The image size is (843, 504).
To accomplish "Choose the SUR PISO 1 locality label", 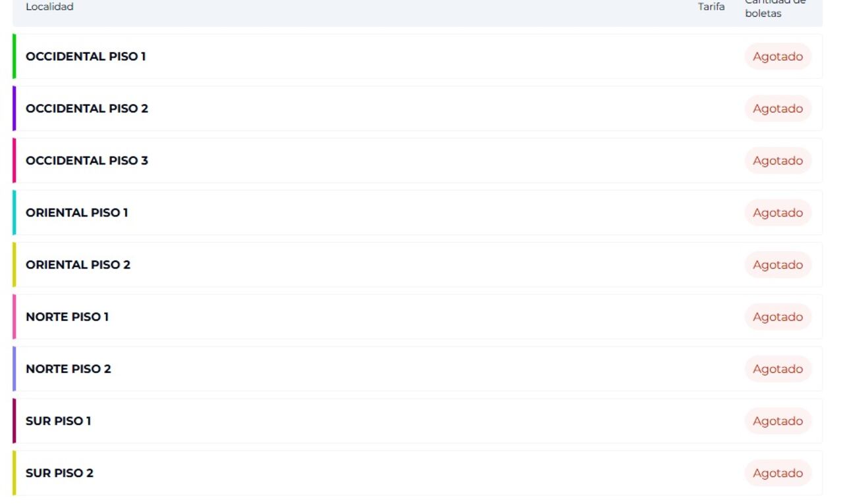I will 58,421.
